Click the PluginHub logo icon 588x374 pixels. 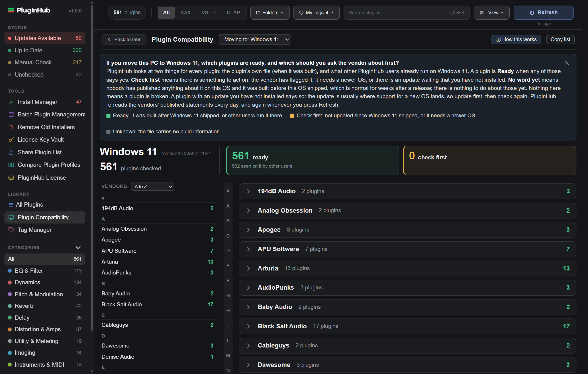click(11, 10)
